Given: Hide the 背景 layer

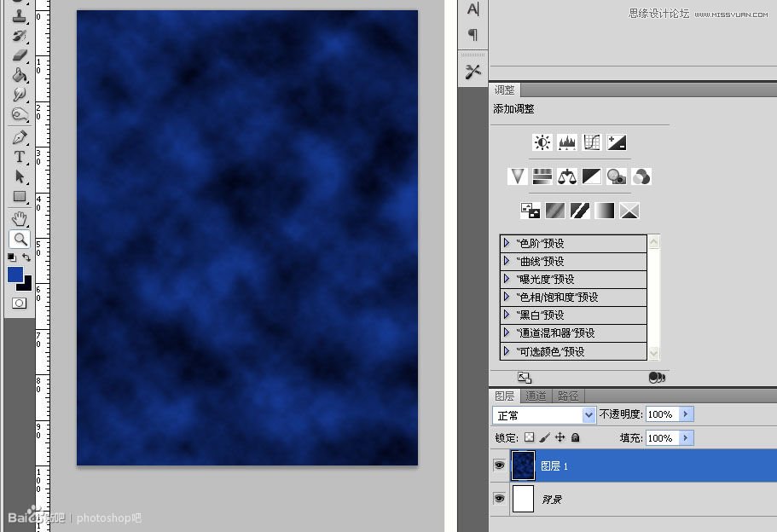Looking at the screenshot, I should pos(499,499).
